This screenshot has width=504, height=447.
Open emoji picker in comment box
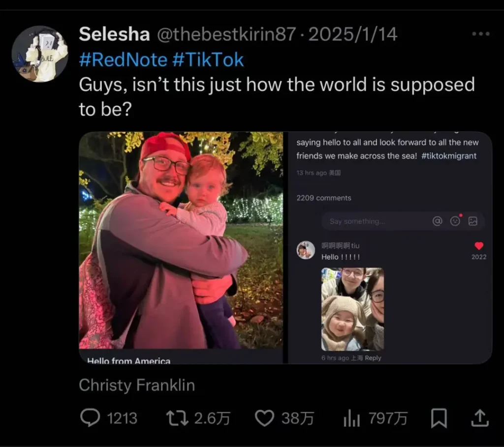[x=455, y=221]
